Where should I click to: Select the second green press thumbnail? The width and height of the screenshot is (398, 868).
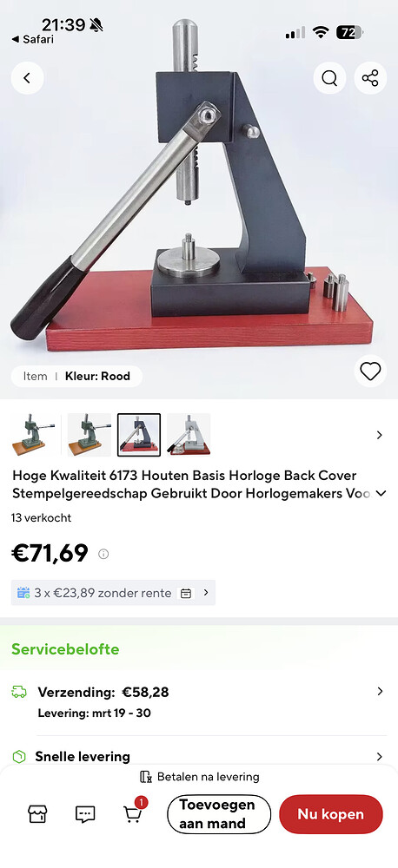90,435
